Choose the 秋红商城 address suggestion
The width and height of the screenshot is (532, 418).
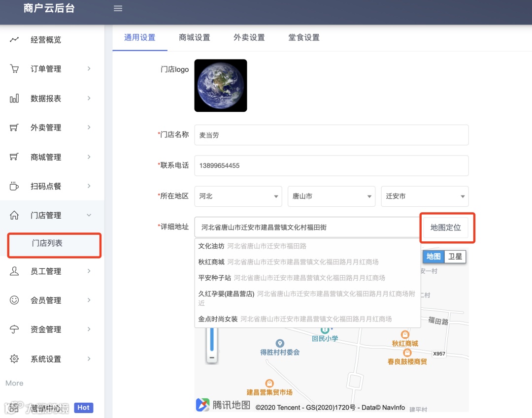point(307,262)
